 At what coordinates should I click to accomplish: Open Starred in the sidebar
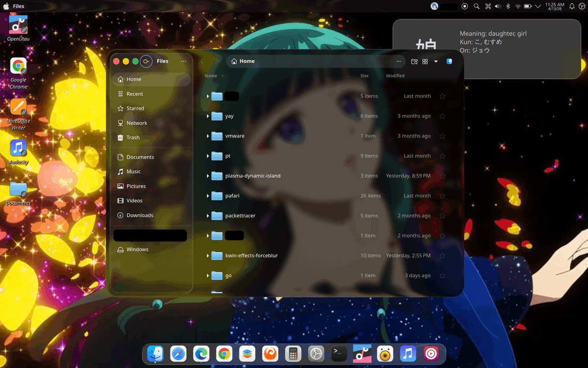click(x=151, y=108)
